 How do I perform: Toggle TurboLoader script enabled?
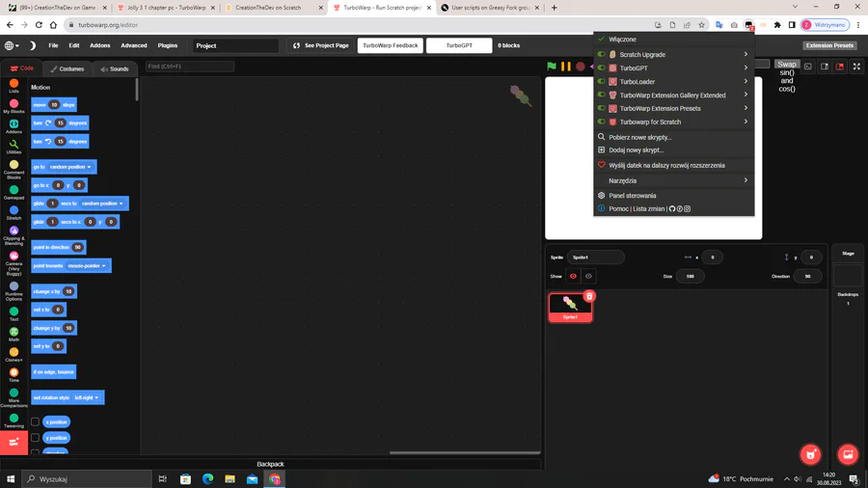(601, 81)
